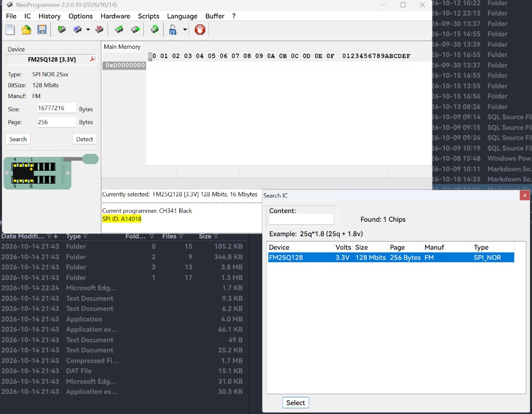Click the Microsoft Edg... 31.0 KB row
The image size is (532, 414).
tap(122, 381)
